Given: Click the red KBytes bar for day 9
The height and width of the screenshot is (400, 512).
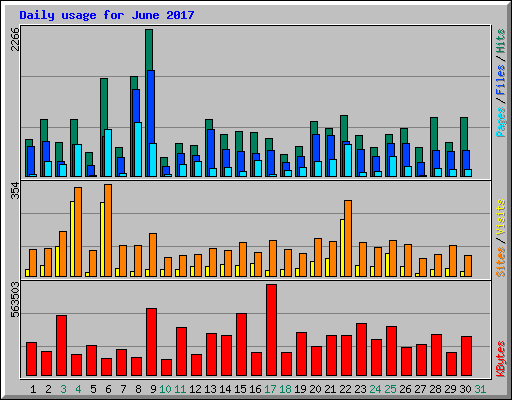Looking at the screenshot, I should point(151,342).
